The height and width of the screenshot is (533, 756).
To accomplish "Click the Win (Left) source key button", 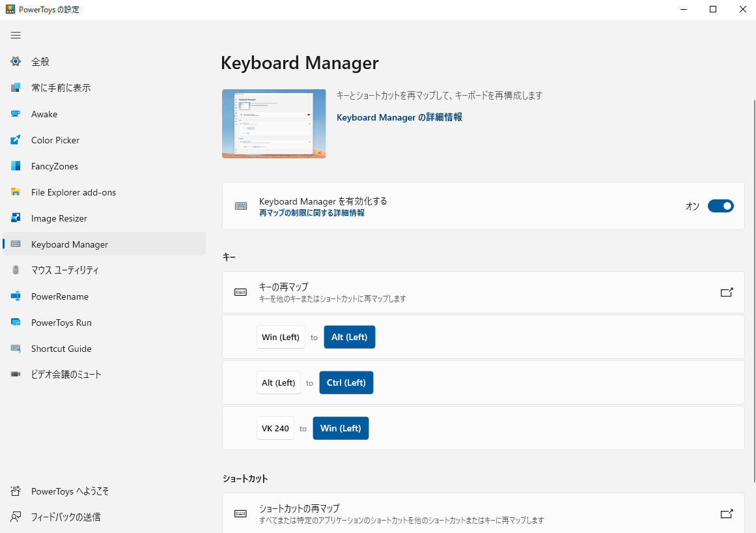I will [281, 337].
